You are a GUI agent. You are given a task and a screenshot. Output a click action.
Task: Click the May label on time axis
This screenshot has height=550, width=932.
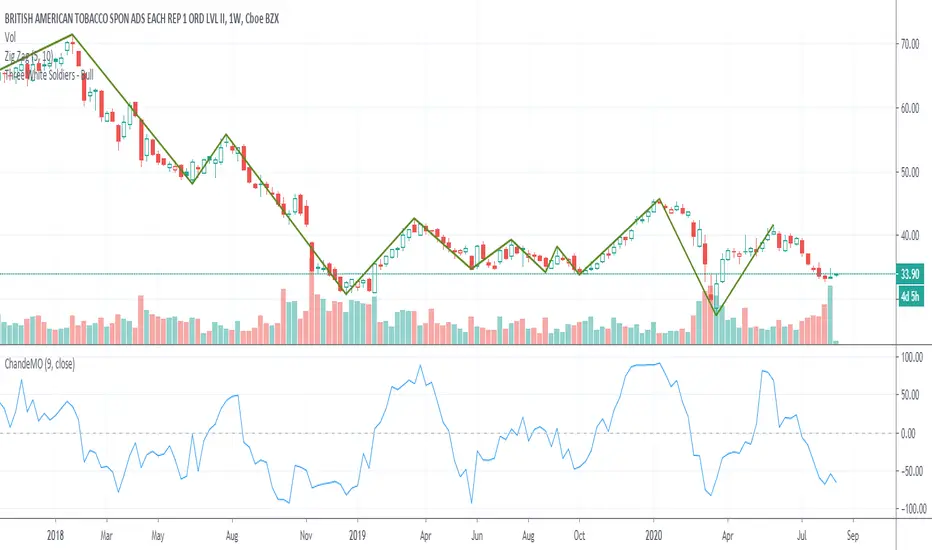(158, 536)
